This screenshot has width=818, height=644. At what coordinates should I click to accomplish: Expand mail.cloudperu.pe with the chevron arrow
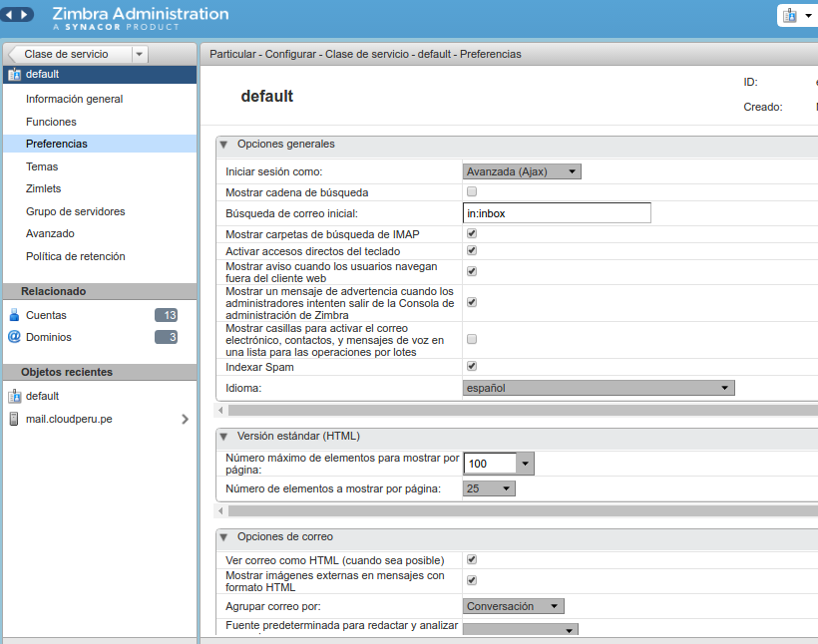pyautogui.click(x=185, y=420)
